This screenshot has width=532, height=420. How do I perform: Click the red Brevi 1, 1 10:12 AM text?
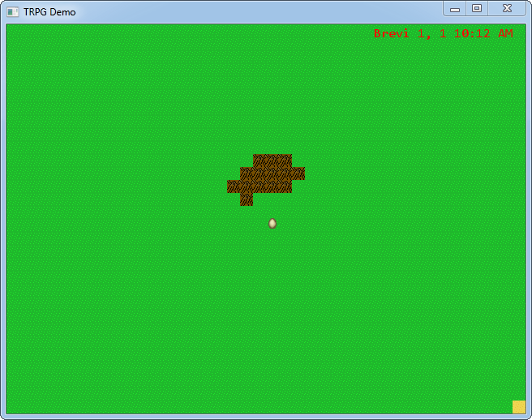pyautogui.click(x=443, y=33)
